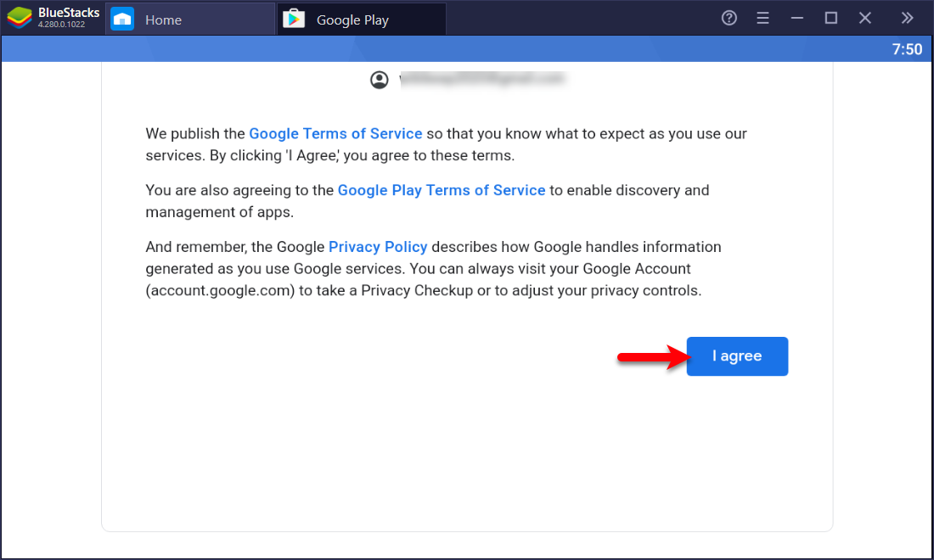Open the Privacy Policy link
The width and height of the screenshot is (934, 560).
pos(378,247)
